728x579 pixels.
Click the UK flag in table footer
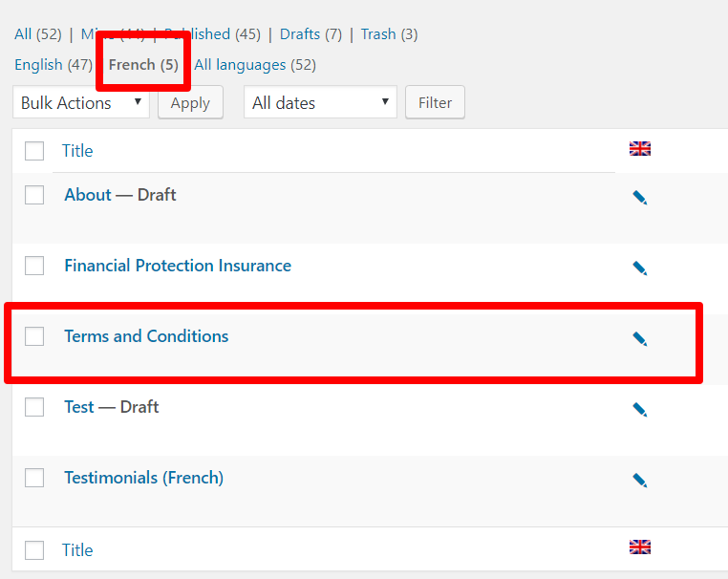click(640, 547)
